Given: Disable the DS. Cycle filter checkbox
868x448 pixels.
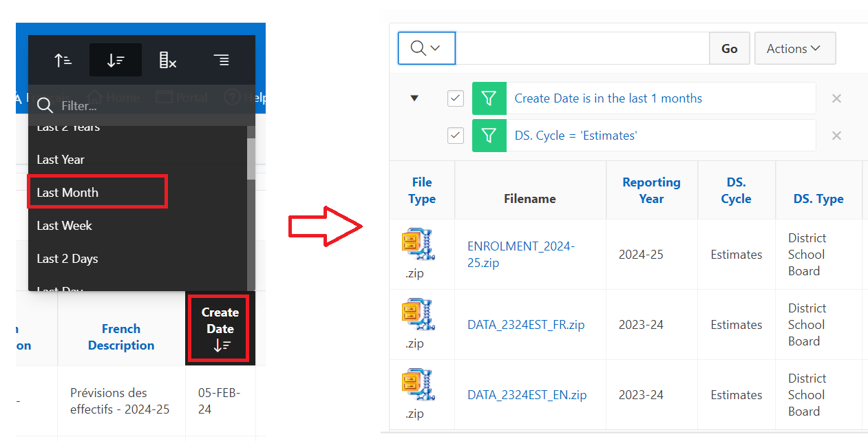Looking at the screenshot, I should (456, 136).
